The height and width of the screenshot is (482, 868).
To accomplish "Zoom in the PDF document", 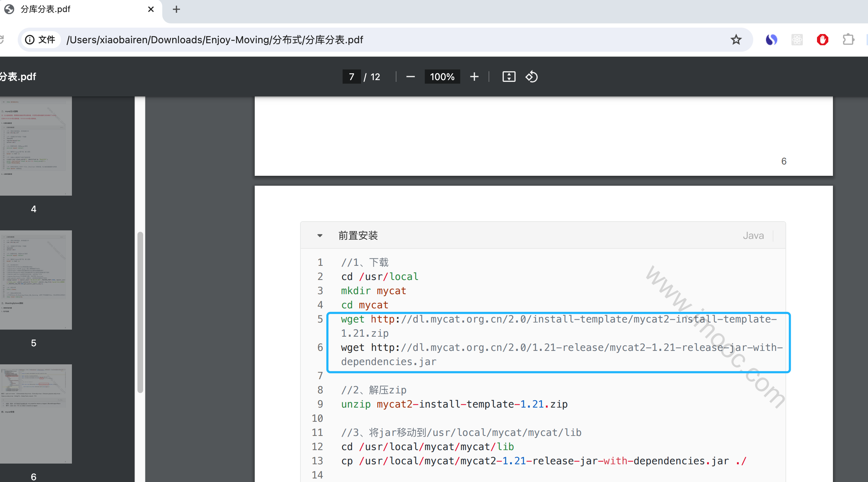I will (474, 77).
